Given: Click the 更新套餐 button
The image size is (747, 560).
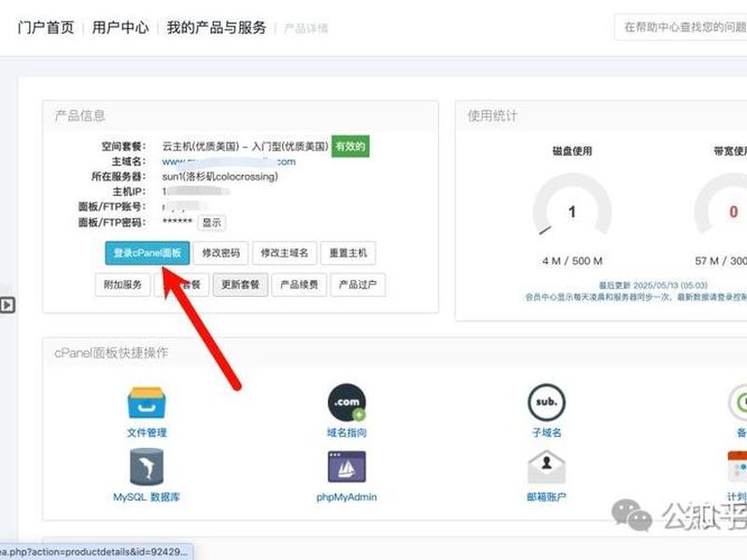Looking at the screenshot, I should (241, 285).
